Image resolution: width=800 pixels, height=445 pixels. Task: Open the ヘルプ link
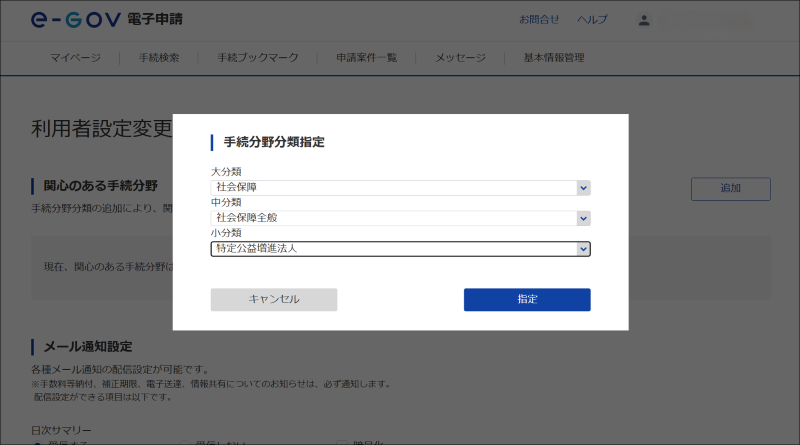(592, 19)
